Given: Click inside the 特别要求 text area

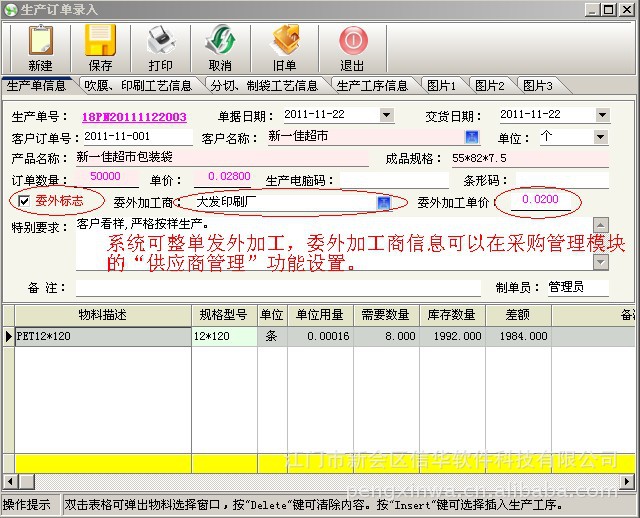Looking at the screenshot, I should [x=334, y=243].
